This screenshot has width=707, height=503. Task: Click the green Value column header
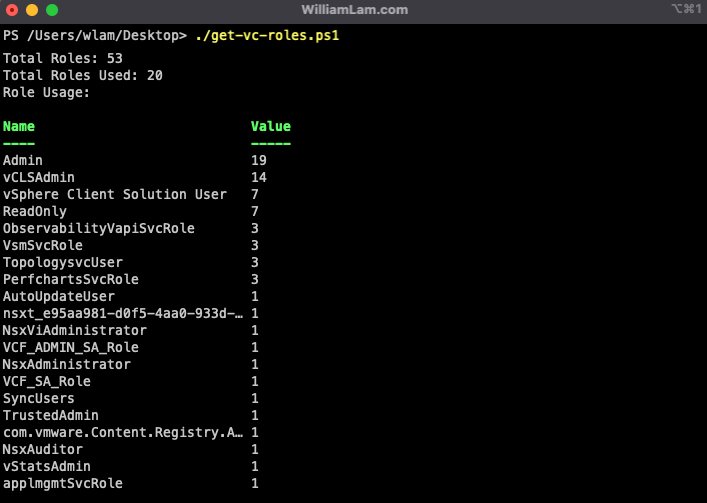click(x=270, y=127)
